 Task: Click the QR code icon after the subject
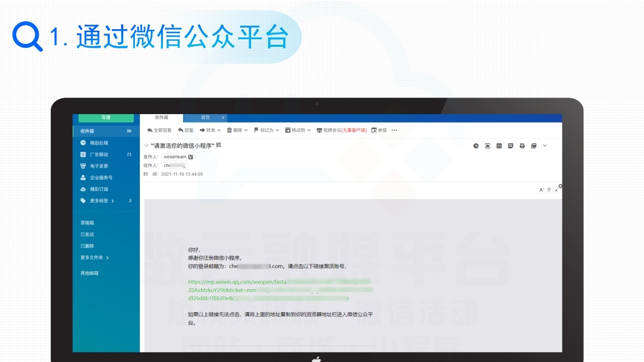coord(218,145)
